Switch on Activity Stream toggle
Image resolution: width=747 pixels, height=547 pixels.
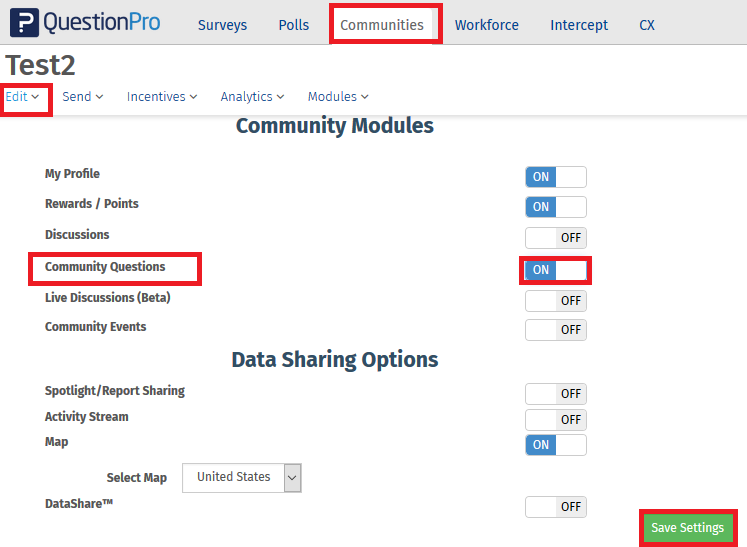[555, 420]
